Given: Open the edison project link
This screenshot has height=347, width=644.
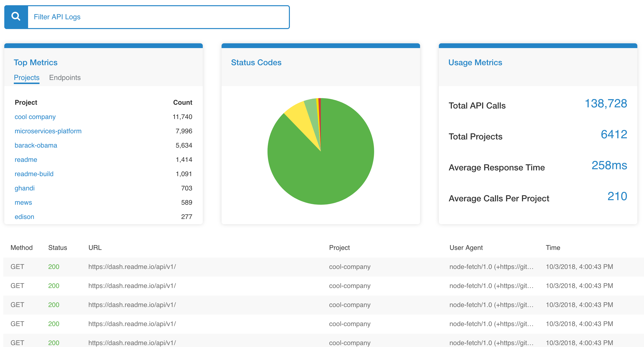Looking at the screenshot, I should click(x=24, y=217).
